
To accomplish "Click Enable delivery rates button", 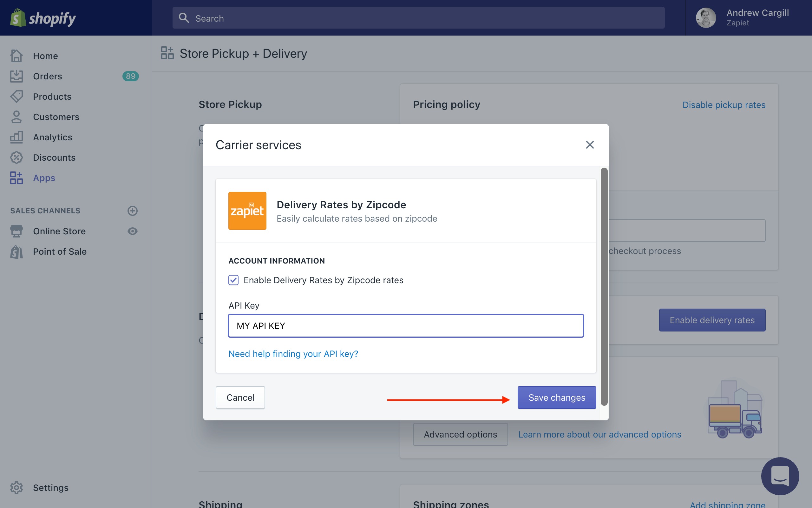I will 712,320.
